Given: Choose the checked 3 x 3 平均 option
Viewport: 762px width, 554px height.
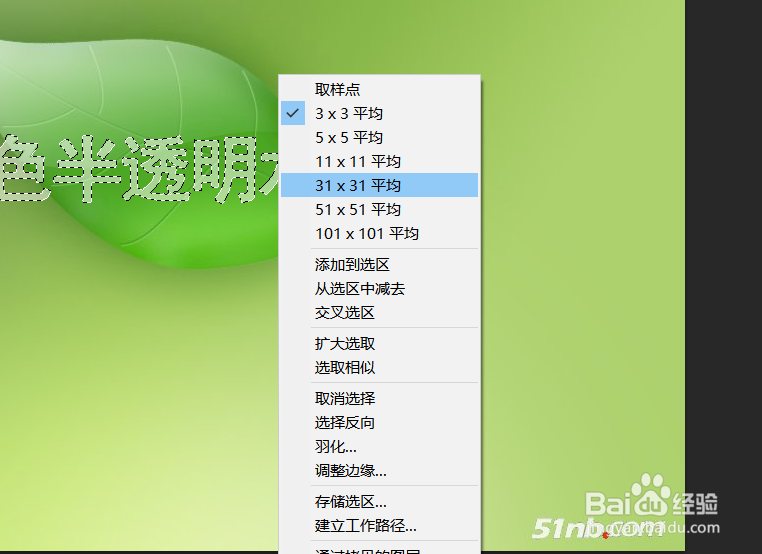Looking at the screenshot, I should click(x=380, y=113).
